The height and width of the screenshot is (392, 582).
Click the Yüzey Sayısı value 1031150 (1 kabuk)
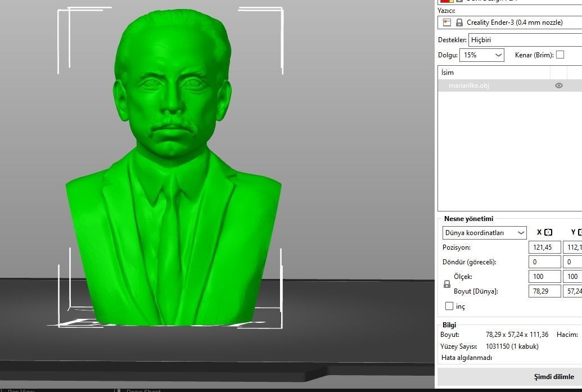pos(512,346)
